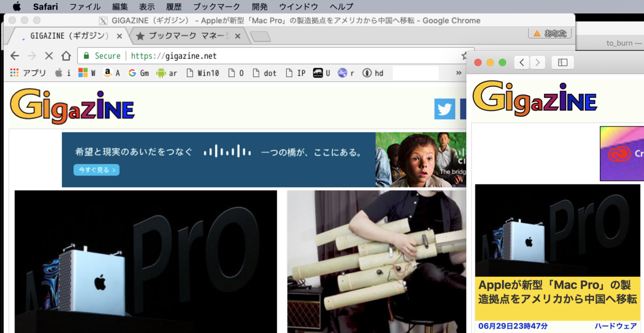644x333 pixels.
Task: Click the GIGAZINE logo in Chrome
Action: pyautogui.click(x=72, y=106)
